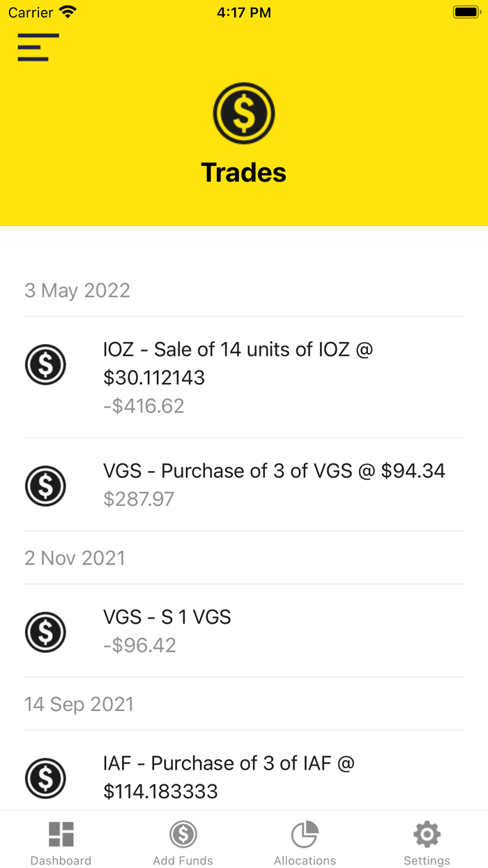Tap the coin icon beside VGS purchase
488x868 pixels.
pyautogui.click(x=45, y=486)
